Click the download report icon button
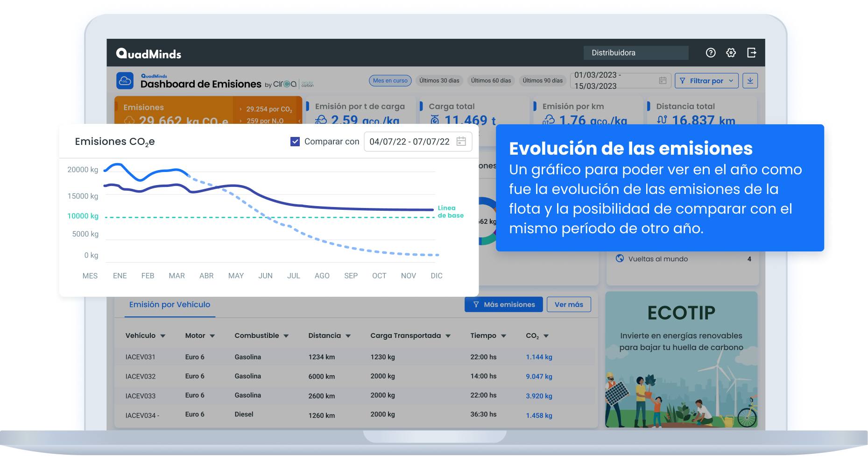The width and height of the screenshot is (868, 458). coord(750,81)
